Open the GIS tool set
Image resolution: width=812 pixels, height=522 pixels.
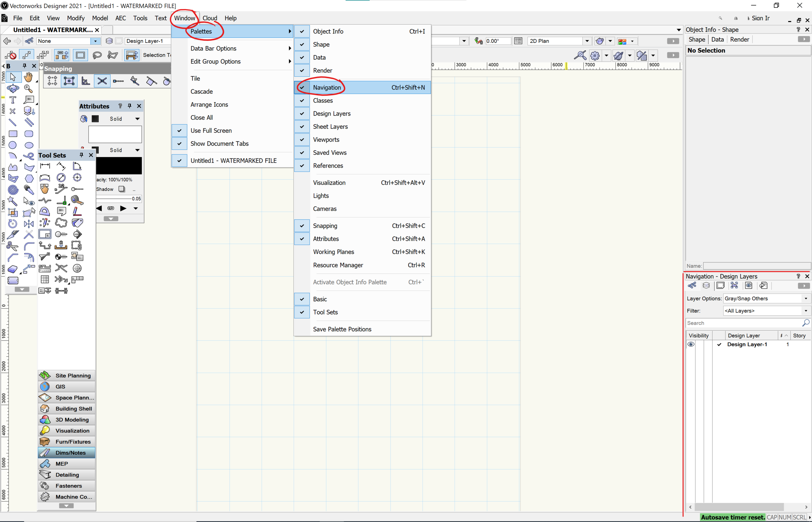(67, 386)
